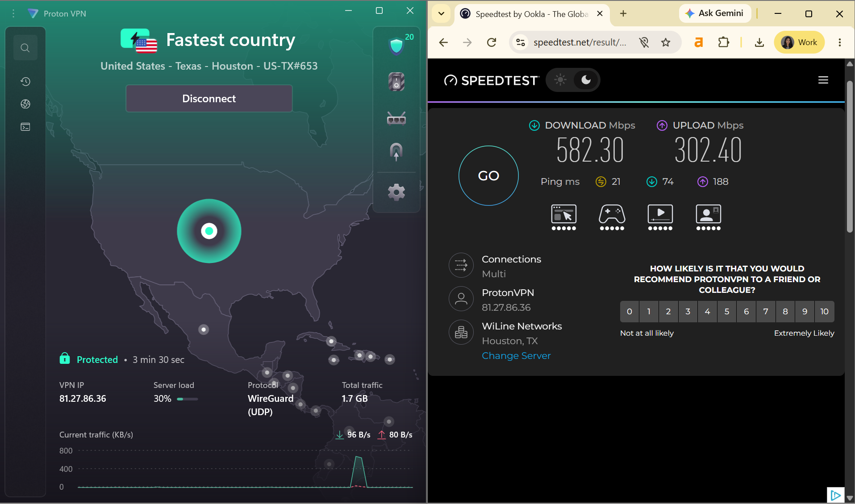
Task: Click the upload speed 302.40 value
Action: click(708, 150)
